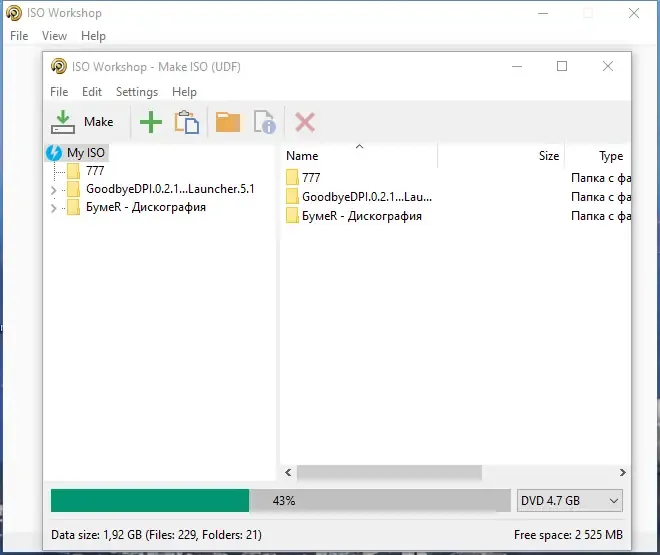The height and width of the screenshot is (555, 660).
Task: Click the ISO Workshop logo in Make ISO title bar
Action: point(59,66)
